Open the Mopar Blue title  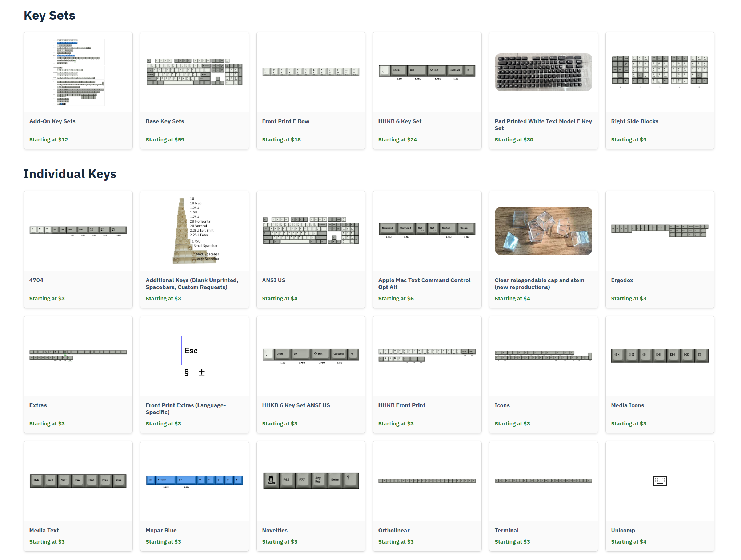[x=161, y=531]
